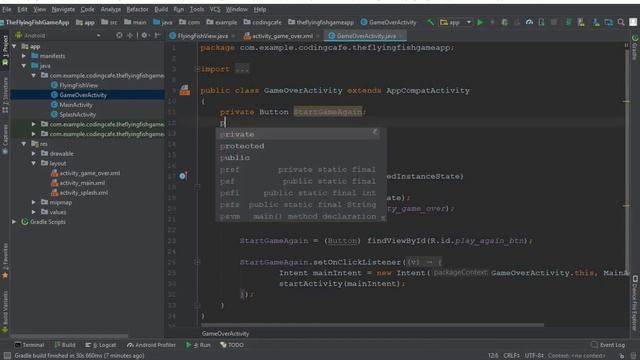
Task: Switch to activity_game_over.xml editor tab
Action: [282, 36]
